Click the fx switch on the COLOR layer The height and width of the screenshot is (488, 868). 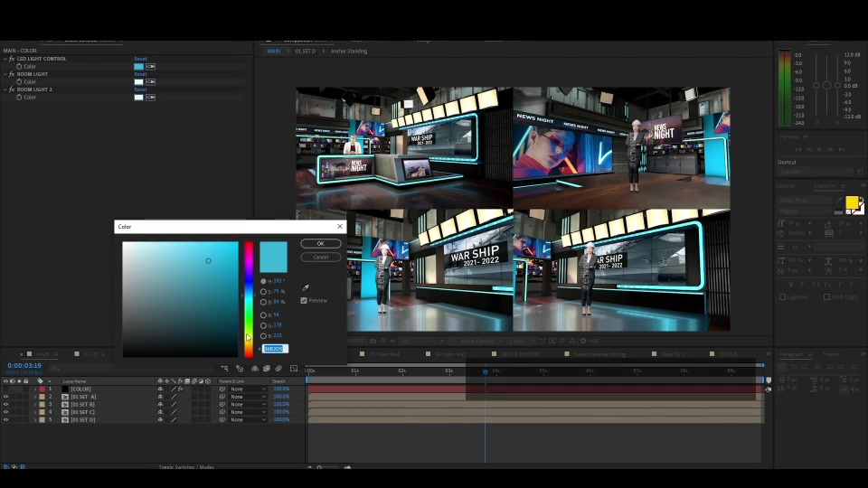[181, 389]
